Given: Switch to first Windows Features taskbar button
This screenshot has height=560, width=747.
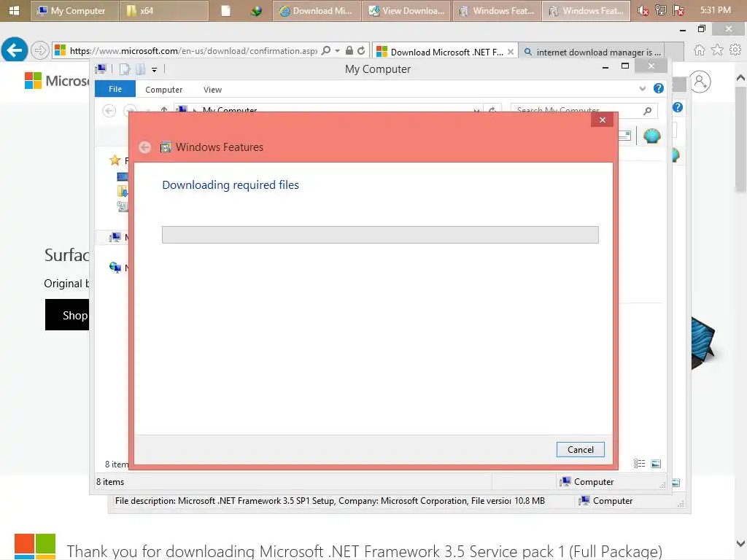Looking at the screenshot, I should (x=497, y=10).
